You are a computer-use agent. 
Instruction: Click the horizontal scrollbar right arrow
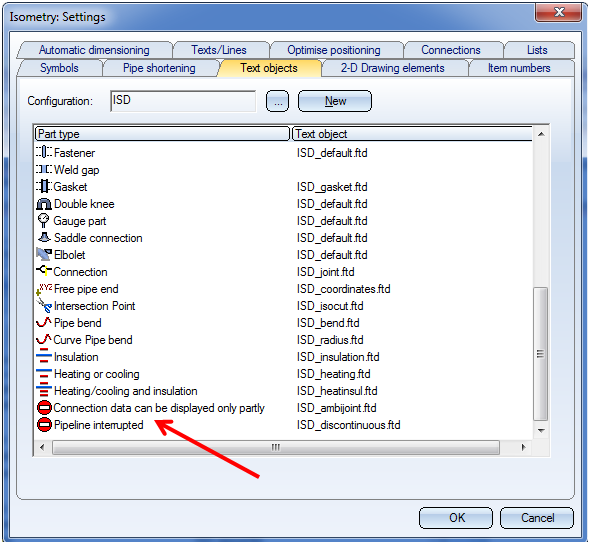pyautogui.click(x=523, y=447)
